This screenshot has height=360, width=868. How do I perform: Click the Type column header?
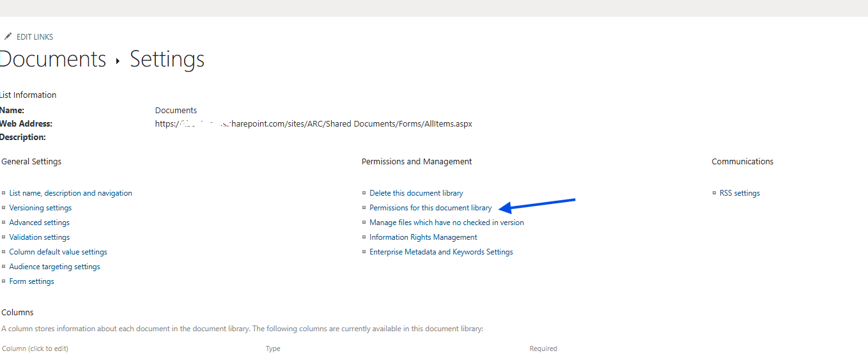pyautogui.click(x=273, y=348)
